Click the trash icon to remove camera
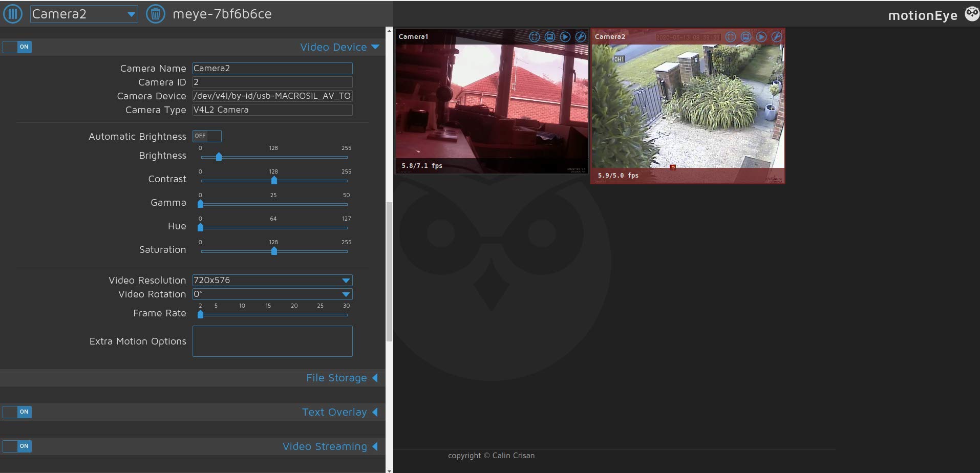The height and width of the screenshot is (473, 980). click(x=156, y=14)
